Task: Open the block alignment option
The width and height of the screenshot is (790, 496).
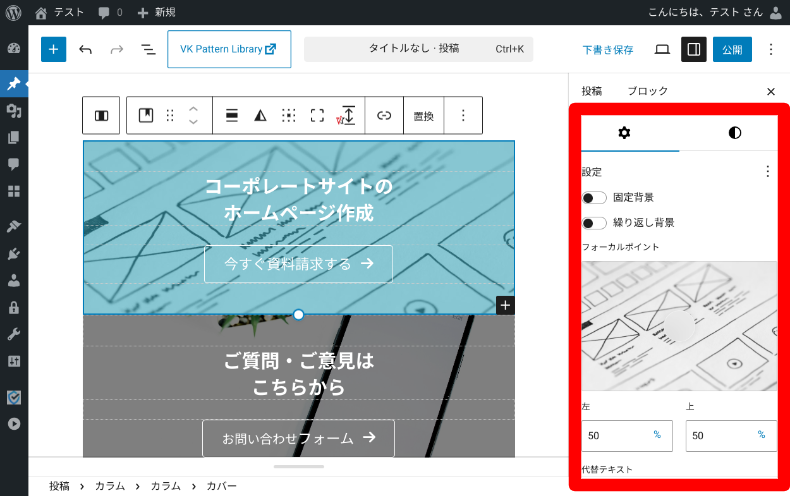Action: [x=232, y=115]
